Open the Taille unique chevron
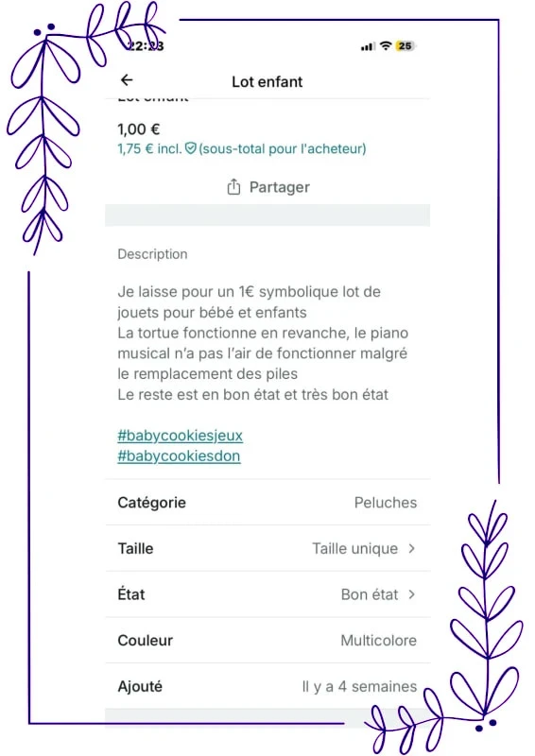This screenshot has width=535, height=756. pyautogui.click(x=411, y=548)
